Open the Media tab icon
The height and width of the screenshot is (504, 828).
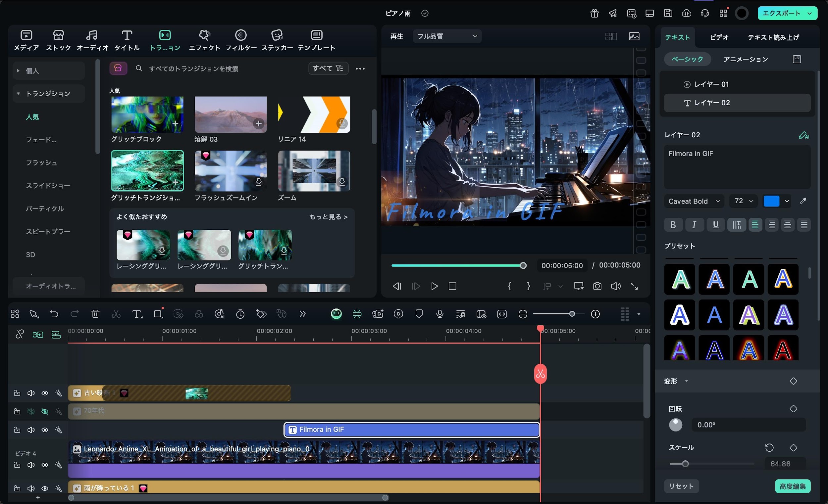pos(26,35)
